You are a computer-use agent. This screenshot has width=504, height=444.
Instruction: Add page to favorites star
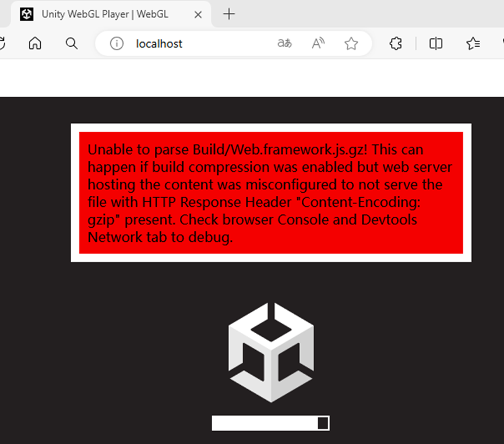351,43
